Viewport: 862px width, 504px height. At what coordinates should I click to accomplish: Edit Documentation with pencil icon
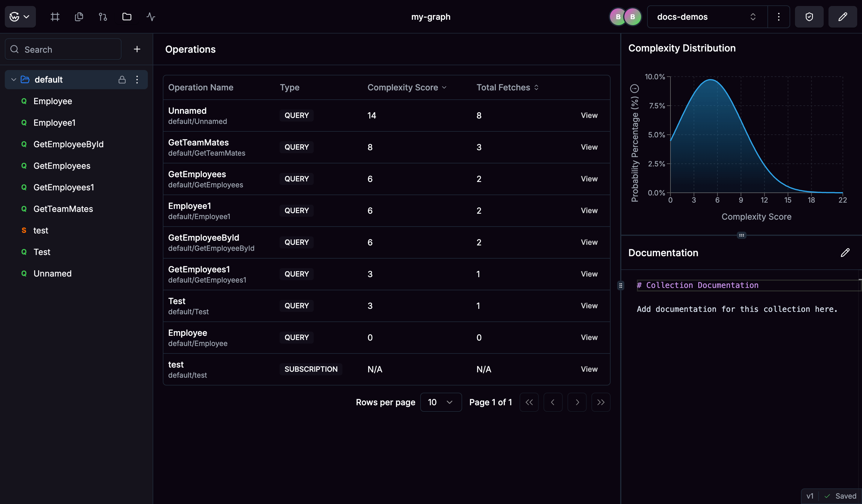point(845,253)
